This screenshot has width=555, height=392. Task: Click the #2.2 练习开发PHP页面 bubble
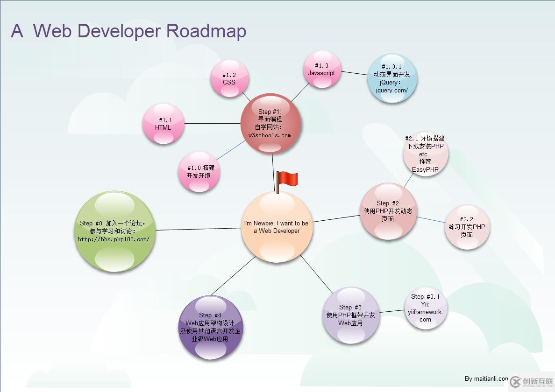tap(467, 227)
